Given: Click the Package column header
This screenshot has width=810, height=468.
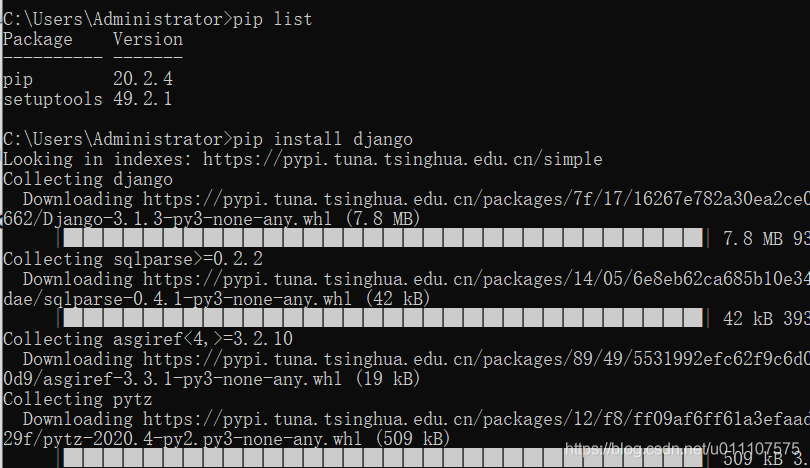Looking at the screenshot, I should [38, 39].
